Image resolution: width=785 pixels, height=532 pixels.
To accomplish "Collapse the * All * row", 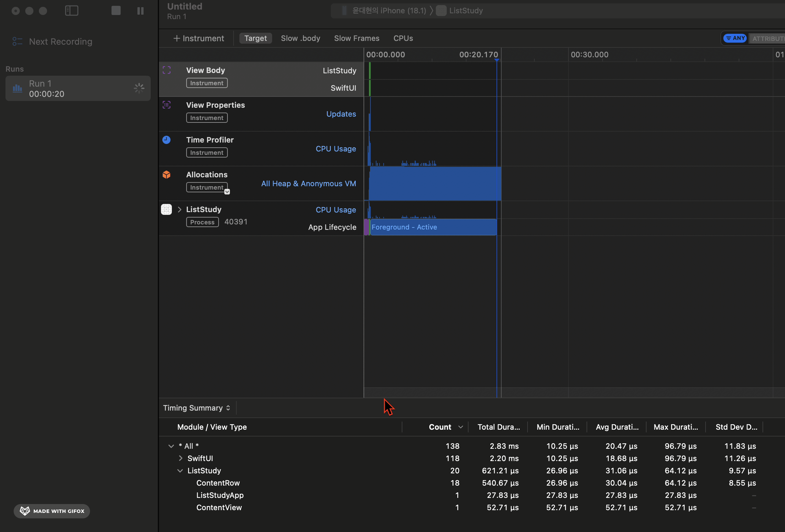I will (x=171, y=446).
